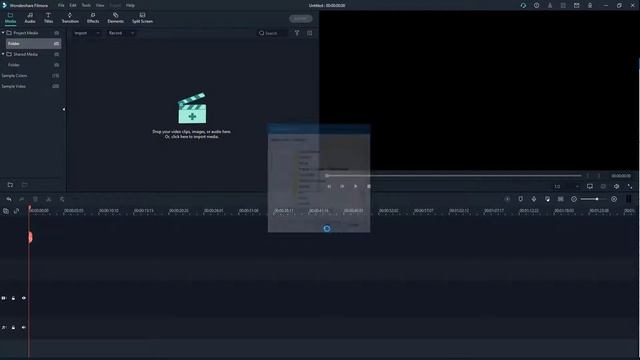The height and width of the screenshot is (360, 640).
Task: Switch to the Split Screen tab
Action: [x=142, y=18]
